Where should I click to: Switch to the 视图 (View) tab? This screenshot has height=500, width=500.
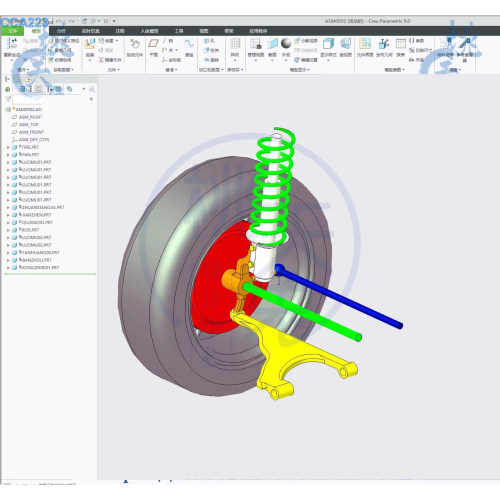(204, 31)
